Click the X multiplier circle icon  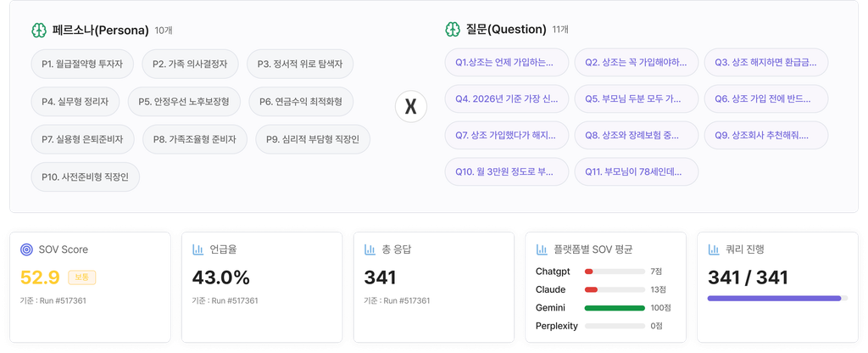pos(411,106)
